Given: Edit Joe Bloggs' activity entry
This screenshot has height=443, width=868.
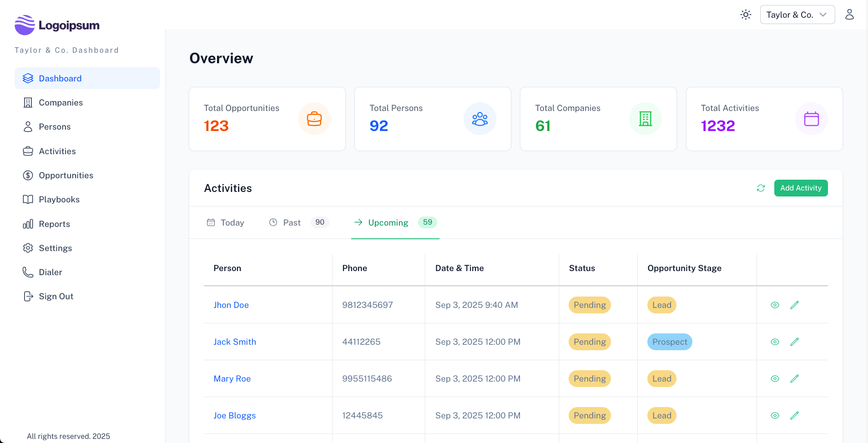Looking at the screenshot, I should (x=795, y=415).
